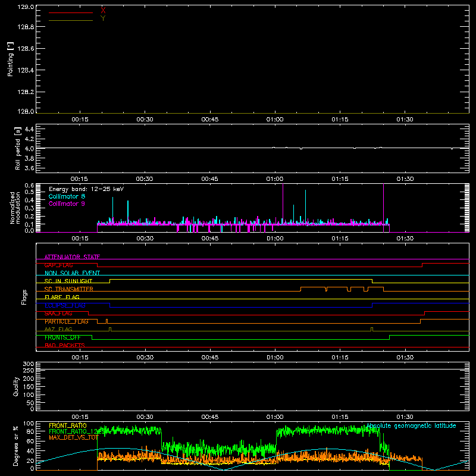Click the ATTENUATOR_STATE flag label

click(72, 257)
